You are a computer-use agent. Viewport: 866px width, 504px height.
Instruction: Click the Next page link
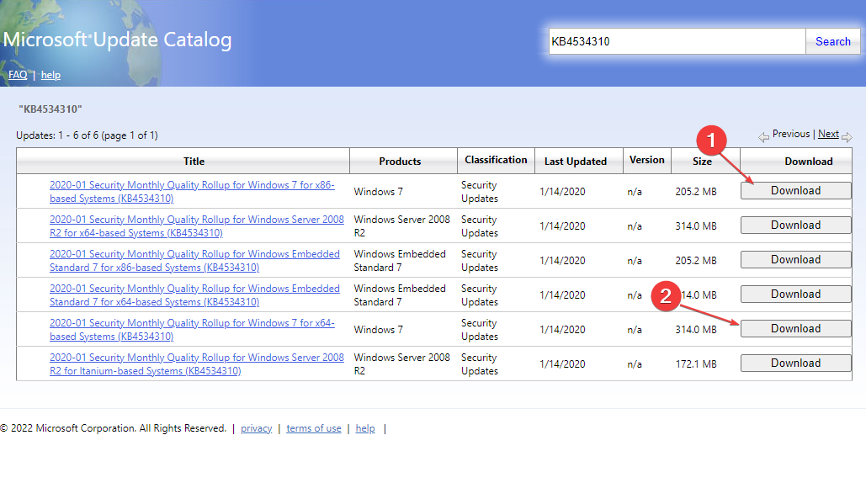(828, 134)
